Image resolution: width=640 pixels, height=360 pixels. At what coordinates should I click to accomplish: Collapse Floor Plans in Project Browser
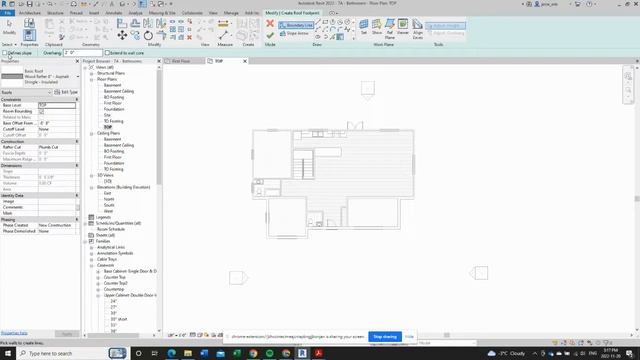pyautogui.click(x=91, y=79)
